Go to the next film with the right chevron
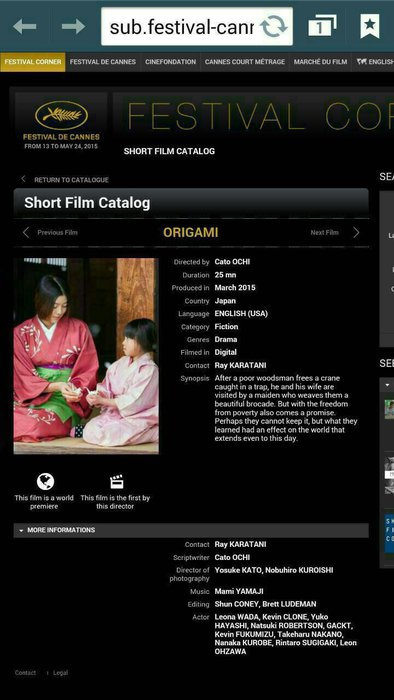Screen dimensions: 394x700 point(356,233)
